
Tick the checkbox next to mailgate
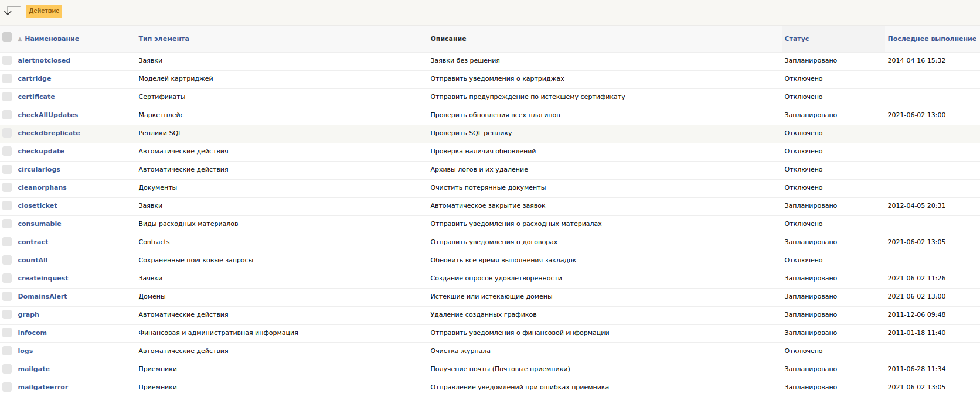pos(7,369)
